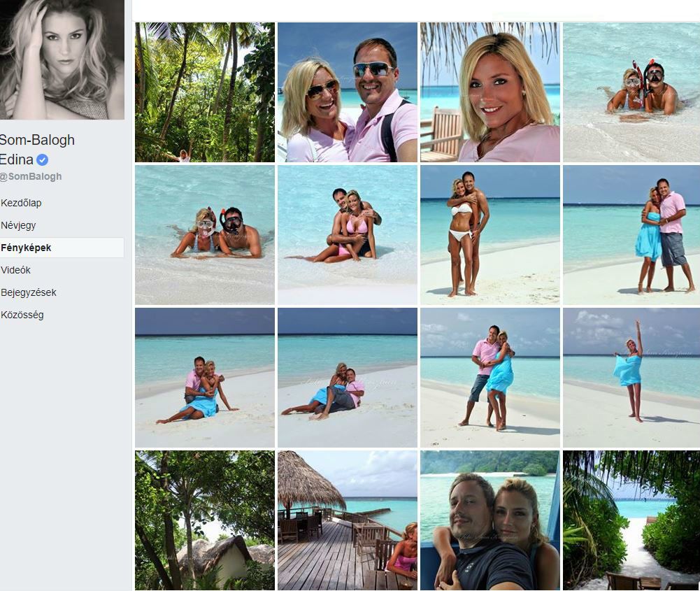
Task: Open photo of woman raising arm on beach
Action: (631, 378)
